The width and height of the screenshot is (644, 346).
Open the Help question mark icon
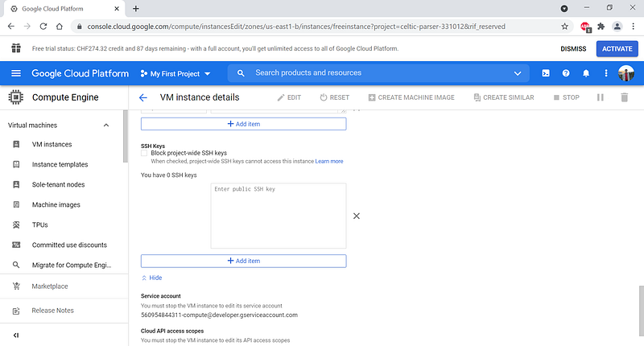click(x=566, y=73)
